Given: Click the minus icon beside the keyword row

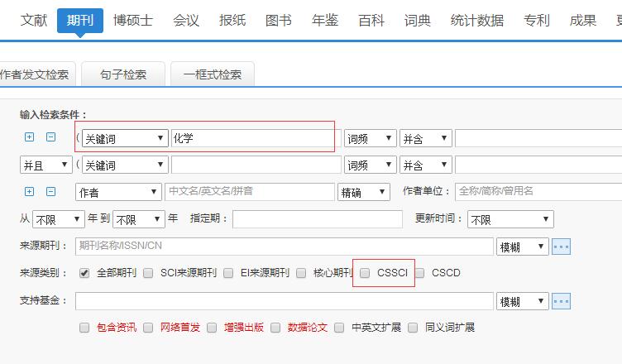Looking at the screenshot, I should pyautogui.click(x=50, y=137).
